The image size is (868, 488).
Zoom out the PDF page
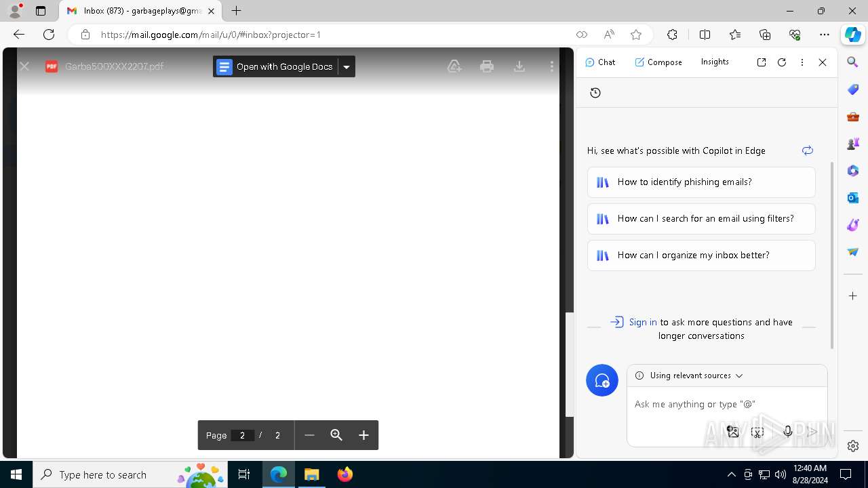tap(309, 435)
